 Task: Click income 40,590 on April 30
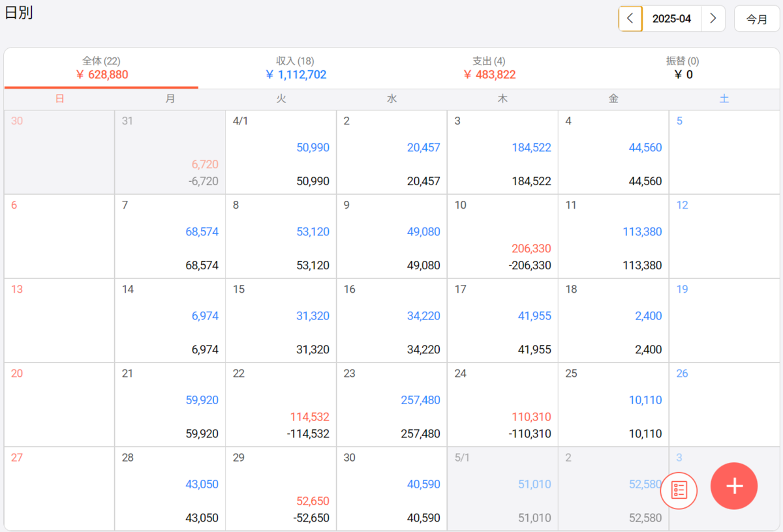click(x=423, y=484)
